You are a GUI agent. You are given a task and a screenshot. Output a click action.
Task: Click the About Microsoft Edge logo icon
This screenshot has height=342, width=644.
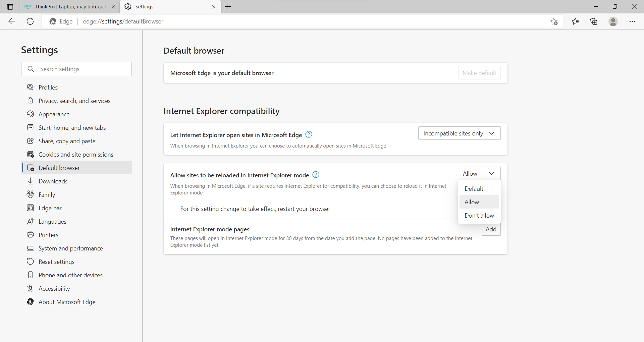click(x=30, y=302)
